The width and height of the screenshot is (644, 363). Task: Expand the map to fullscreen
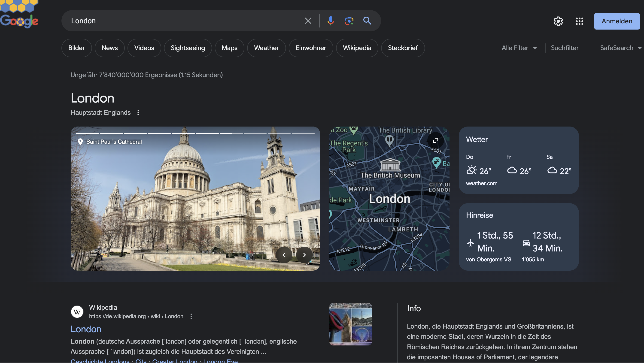(435, 140)
